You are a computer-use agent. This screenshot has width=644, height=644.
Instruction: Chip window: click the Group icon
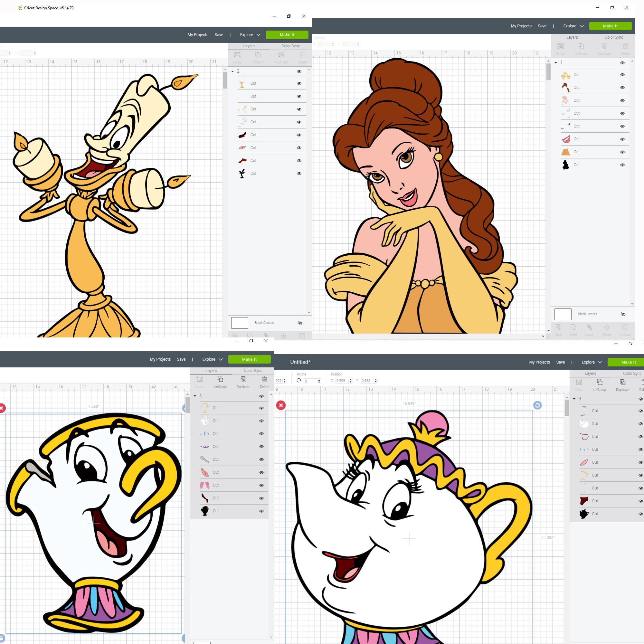coord(199,379)
